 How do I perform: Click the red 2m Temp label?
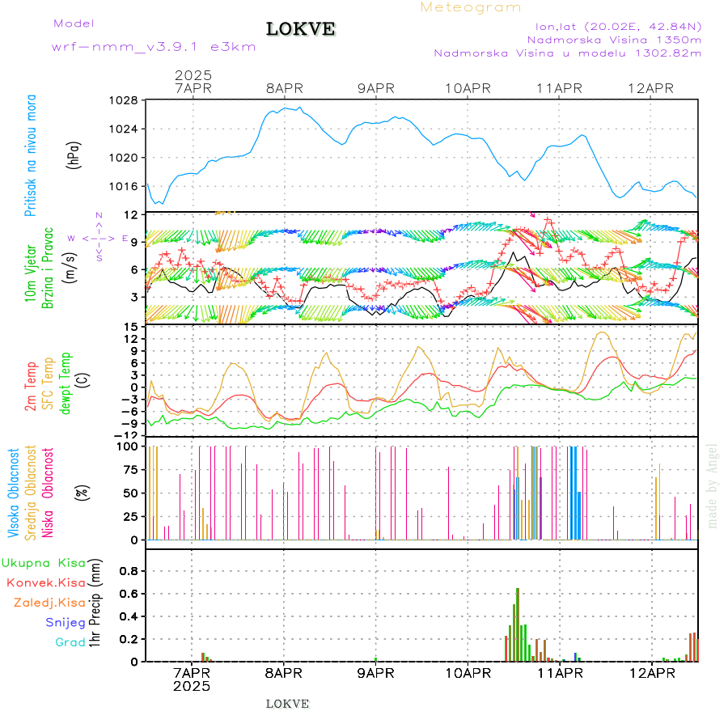coord(32,387)
